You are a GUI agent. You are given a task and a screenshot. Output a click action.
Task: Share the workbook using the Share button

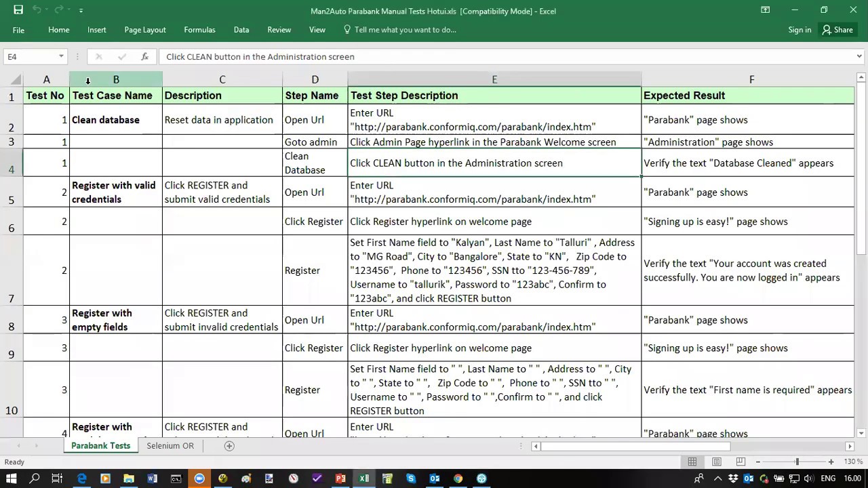pyautogui.click(x=837, y=30)
